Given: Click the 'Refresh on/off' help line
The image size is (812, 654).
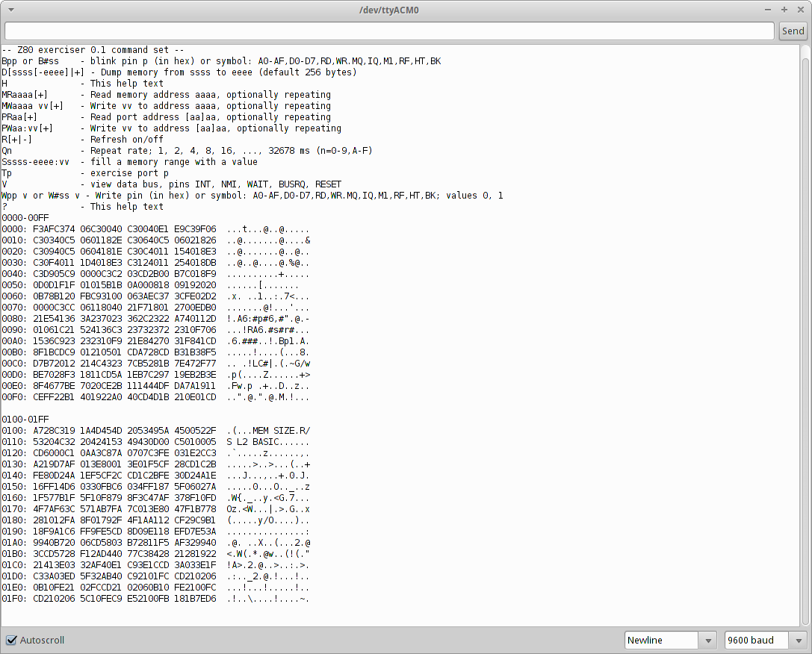Looking at the screenshot, I should (x=126, y=140).
